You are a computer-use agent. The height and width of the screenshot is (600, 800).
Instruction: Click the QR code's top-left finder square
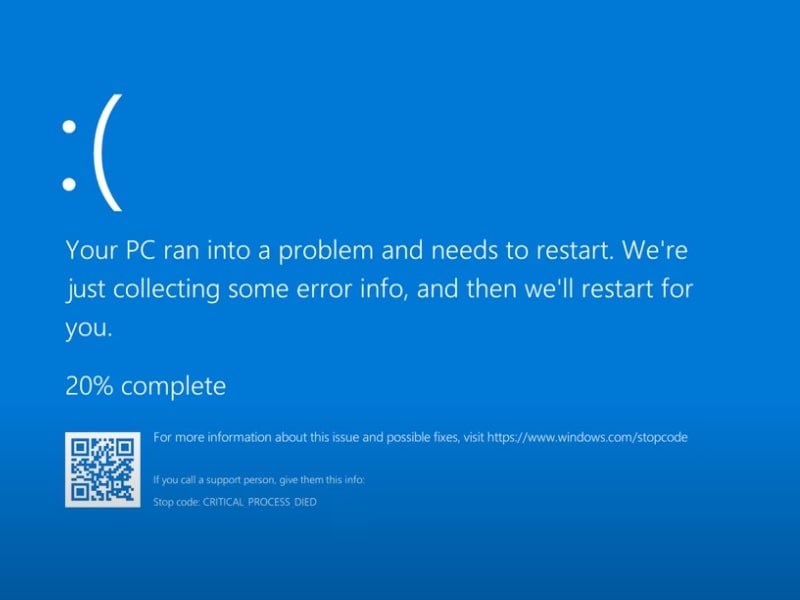(x=80, y=448)
